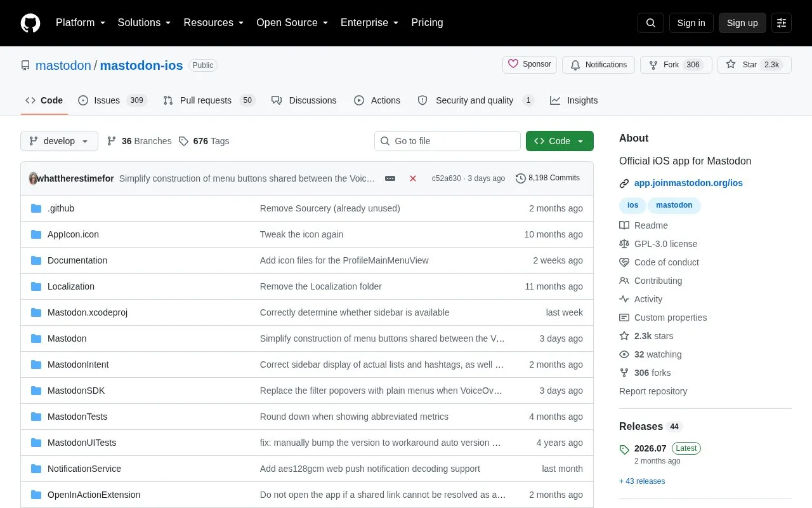Viewport: 812px width, 508px height.
Task: Click the NotificationService folder icon
Action: tap(36, 469)
